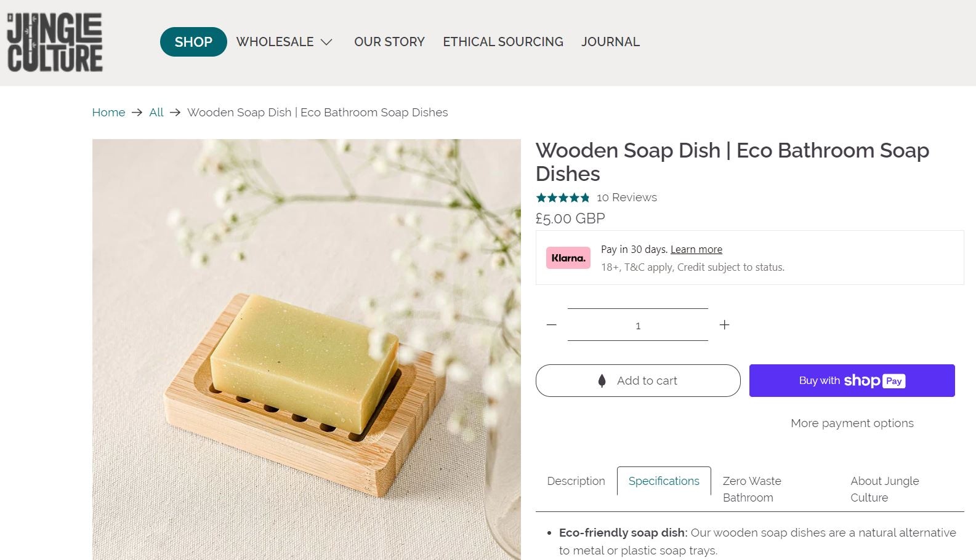The height and width of the screenshot is (560, 976).
Task: Click Klarna Learn more link
Action: [x=696, y=249]
